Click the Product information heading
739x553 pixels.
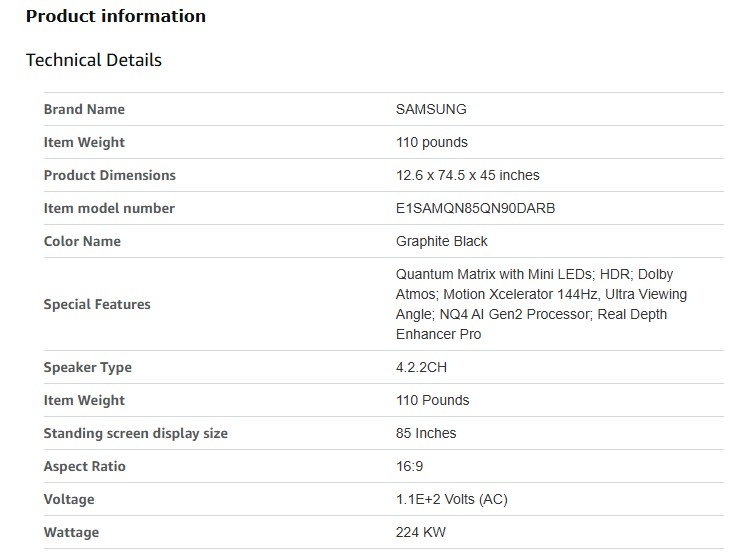116,16
